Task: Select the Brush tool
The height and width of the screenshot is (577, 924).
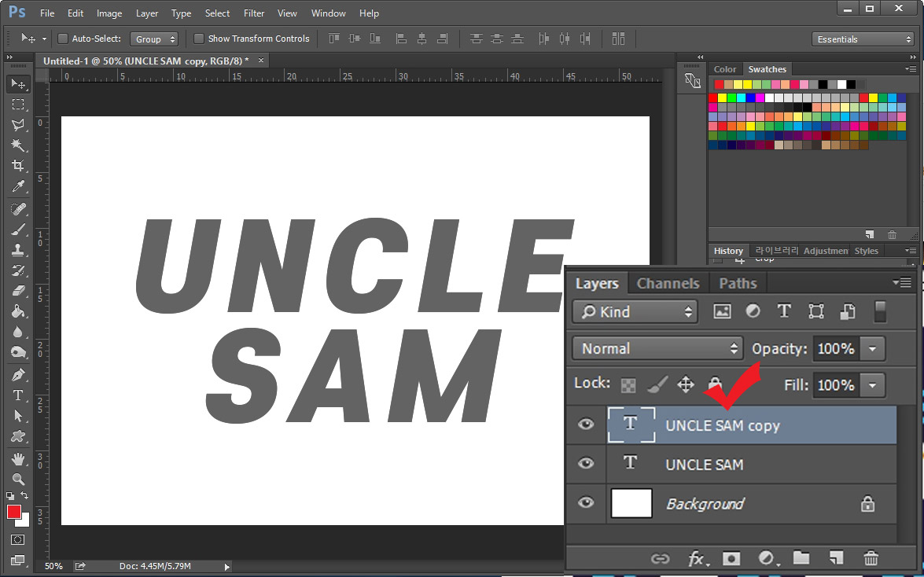Action: [18, 230]
